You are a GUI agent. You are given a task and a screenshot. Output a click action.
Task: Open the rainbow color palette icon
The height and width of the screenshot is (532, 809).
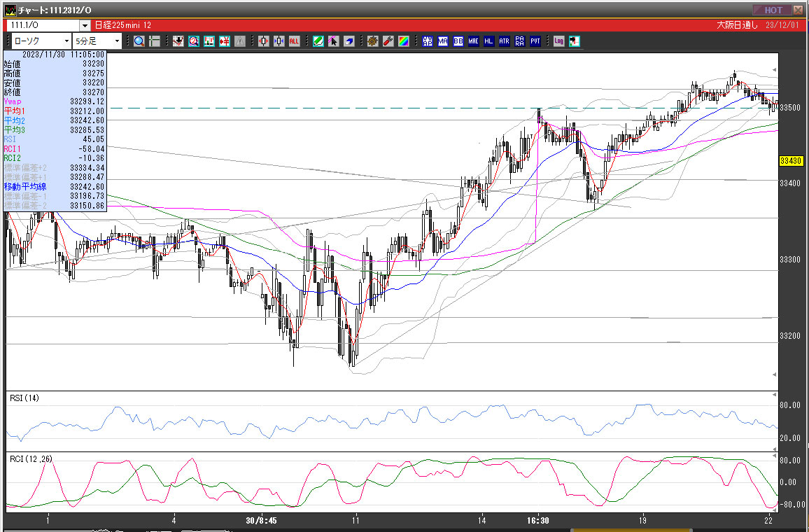(x=404, y=41)
